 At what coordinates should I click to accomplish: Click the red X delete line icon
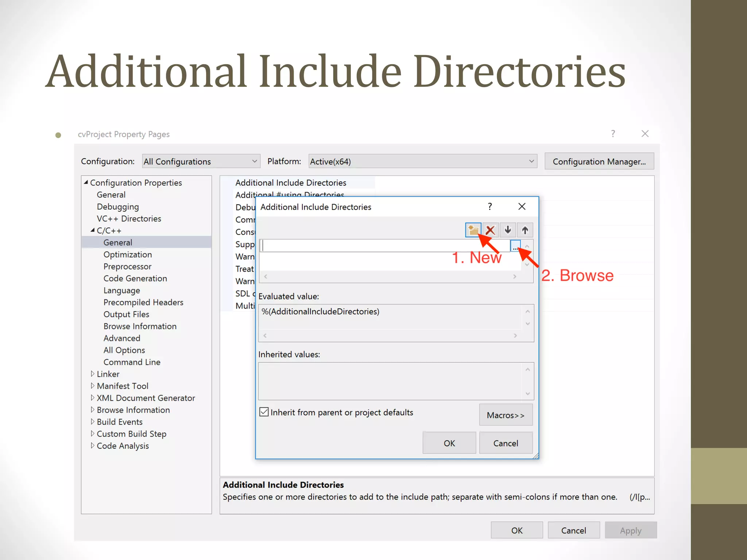tap(490, 230)
